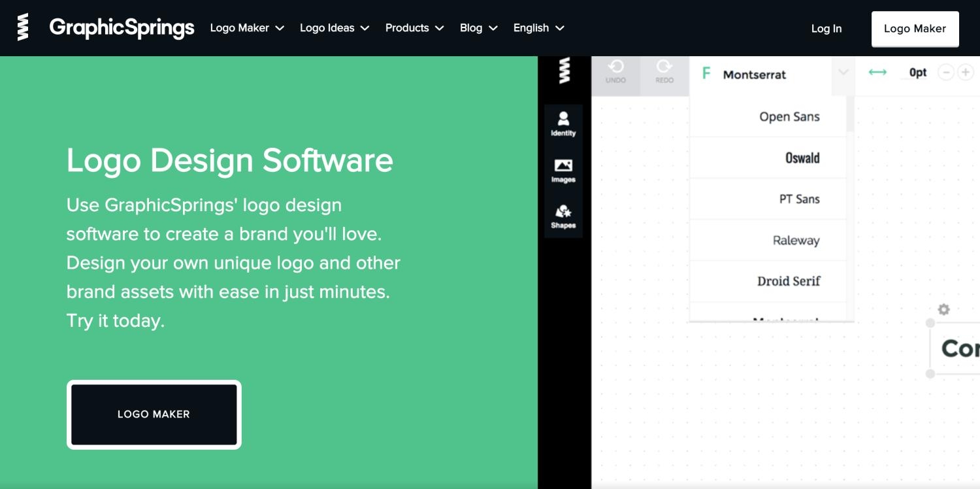The height and width of the screenshot is (489, 980).
Task: Open the Products menu
Action: (x=414, y=28)
